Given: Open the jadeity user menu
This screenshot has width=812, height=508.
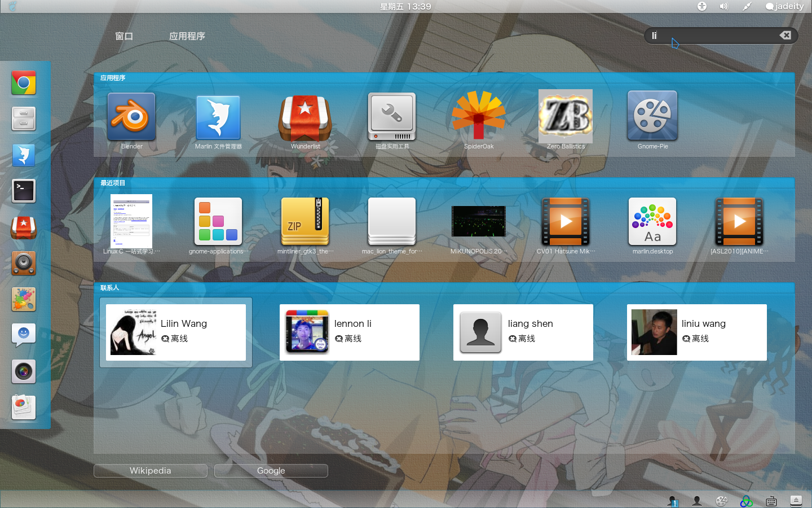Looking at the screenshot, I should coord(784,6).
